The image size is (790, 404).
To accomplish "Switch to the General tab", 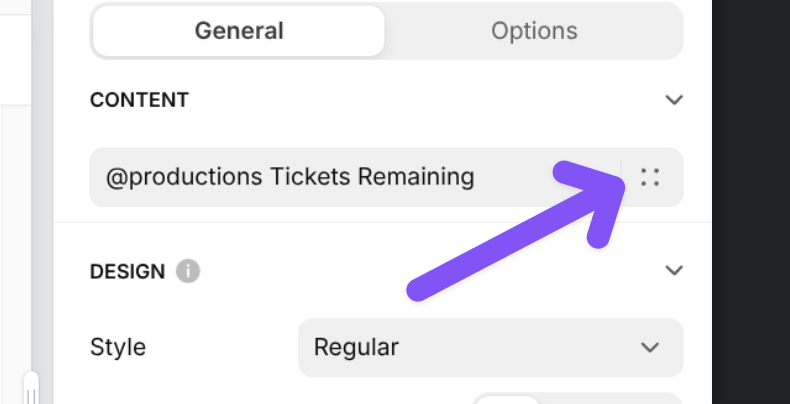I will pos(239,31).
